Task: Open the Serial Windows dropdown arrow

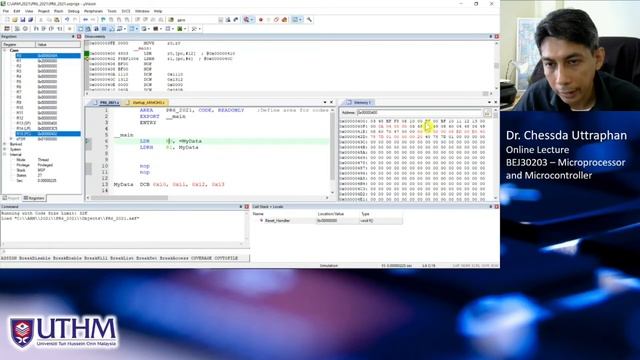Action: point(149,29)
